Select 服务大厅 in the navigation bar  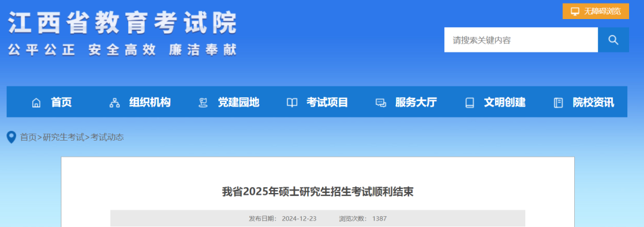416,102
